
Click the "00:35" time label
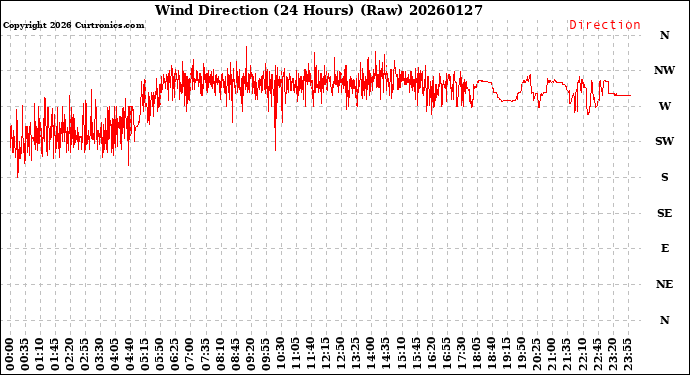(25, 355)
